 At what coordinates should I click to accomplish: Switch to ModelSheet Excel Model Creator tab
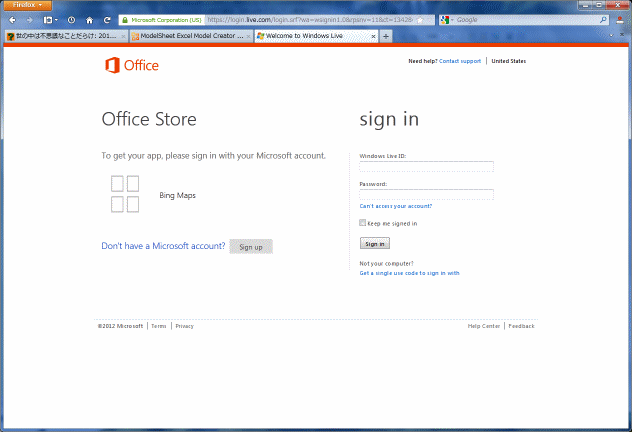[x=192, y=36]
